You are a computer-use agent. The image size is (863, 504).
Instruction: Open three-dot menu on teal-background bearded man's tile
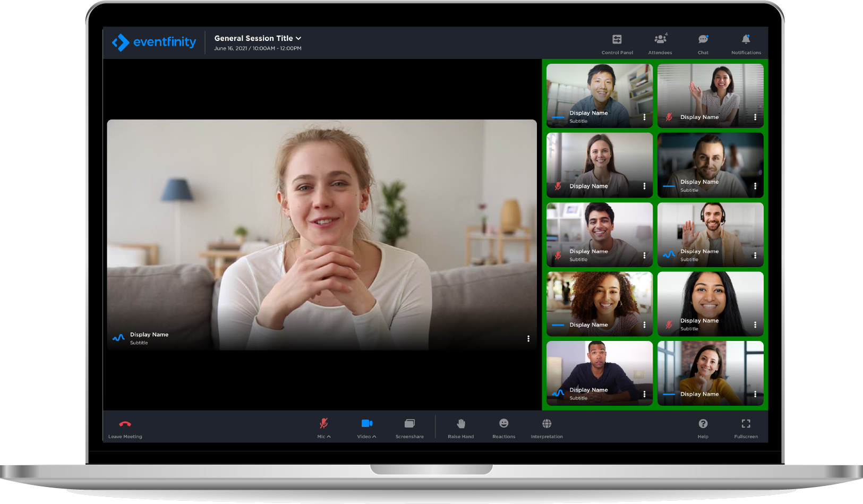755,186
